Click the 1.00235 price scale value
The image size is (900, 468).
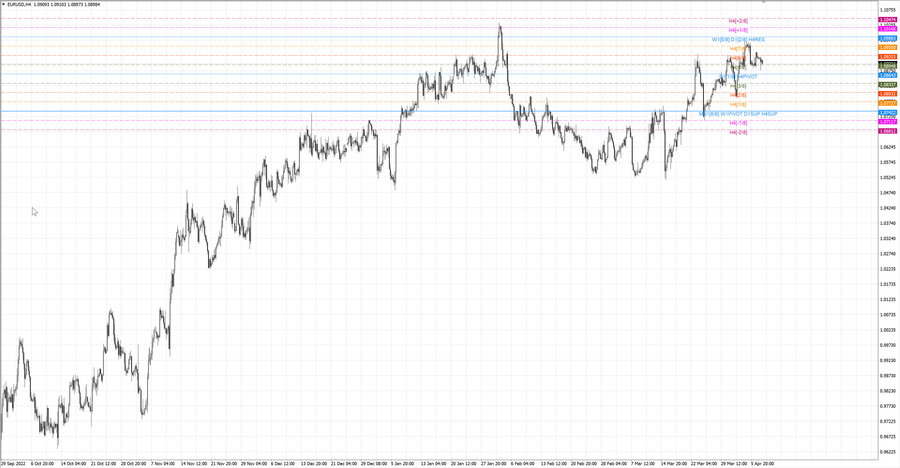click(x=888, y=330)
